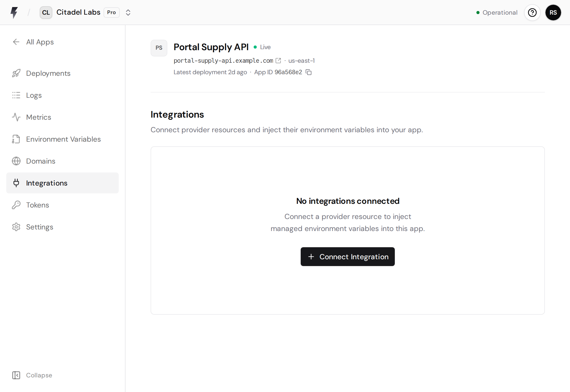Open the Tokens section
Screen dimensions: 570x392
pyautogui.click(x=62, y=205)
